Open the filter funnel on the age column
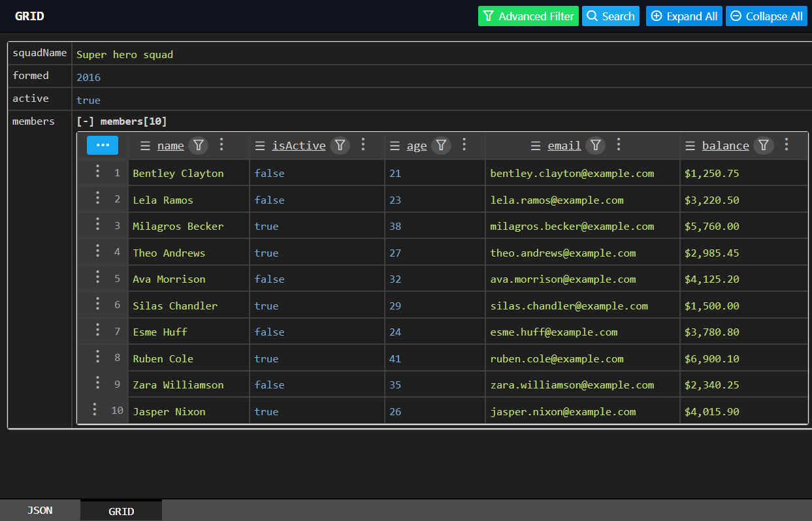 point(442,146)
